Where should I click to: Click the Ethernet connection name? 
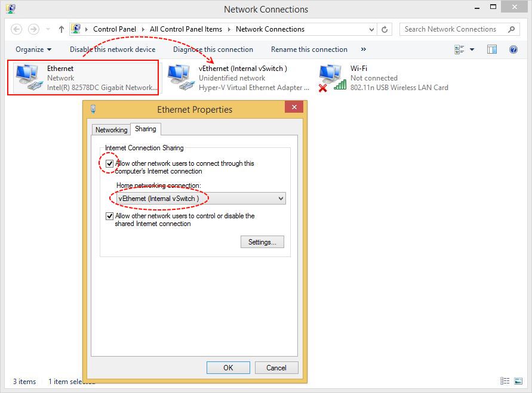pos(60,69)
